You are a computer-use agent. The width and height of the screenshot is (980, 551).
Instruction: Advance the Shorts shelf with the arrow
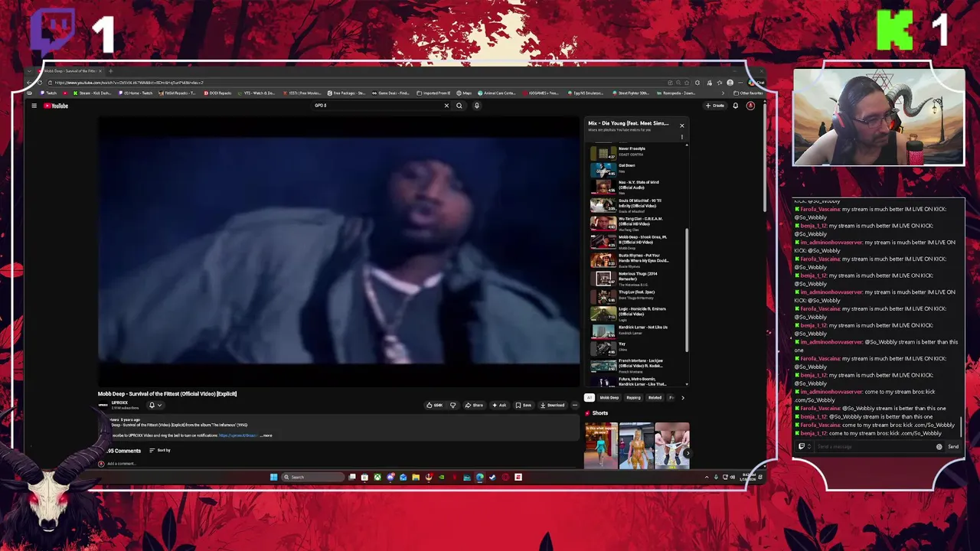click(x=687, y=453)
